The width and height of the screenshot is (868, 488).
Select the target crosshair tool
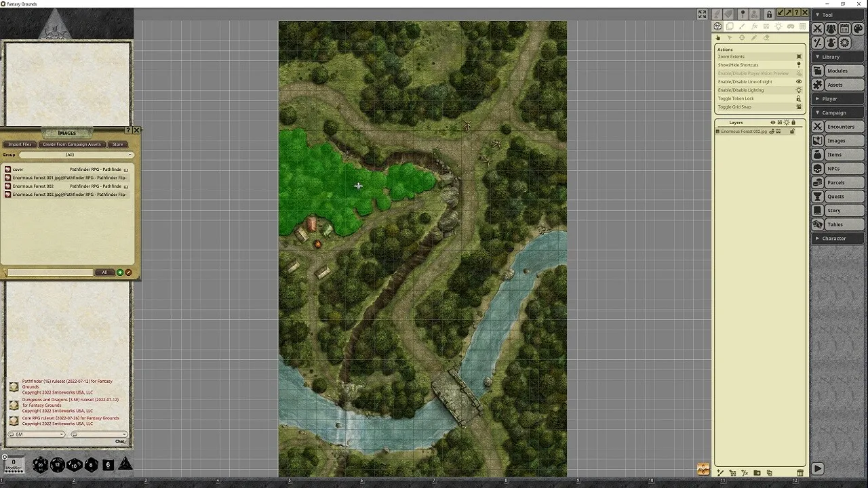coord(742,38)
